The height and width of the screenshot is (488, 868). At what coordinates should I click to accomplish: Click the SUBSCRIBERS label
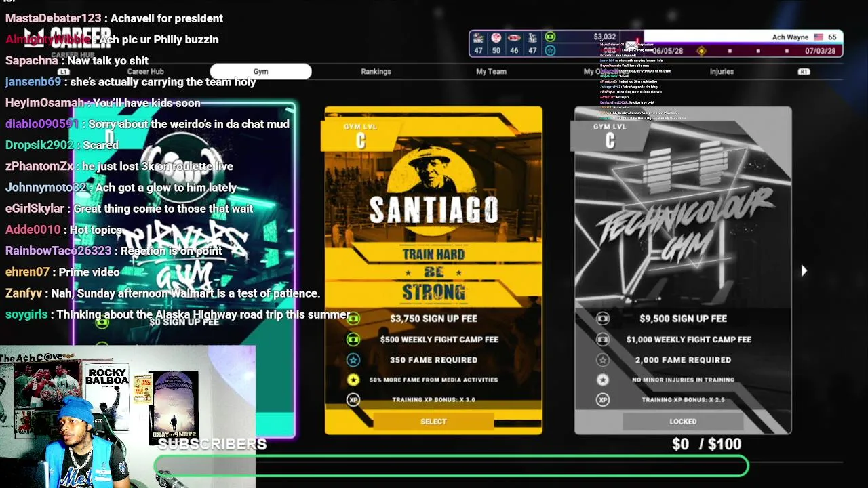212,444
